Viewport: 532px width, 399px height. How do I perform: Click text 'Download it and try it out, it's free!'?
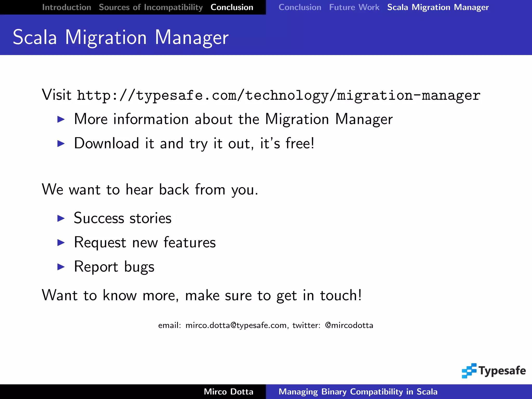pyautogui.click(x=194, y=143)
